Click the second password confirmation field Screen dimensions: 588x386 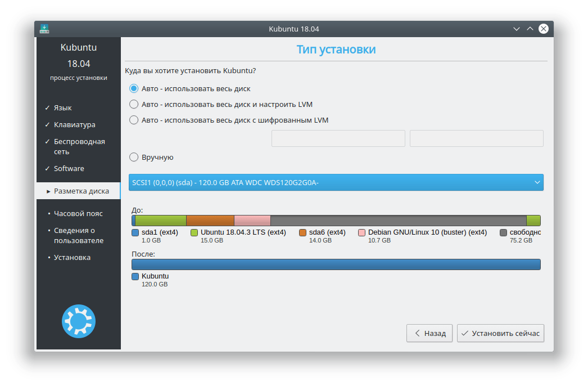477,138
